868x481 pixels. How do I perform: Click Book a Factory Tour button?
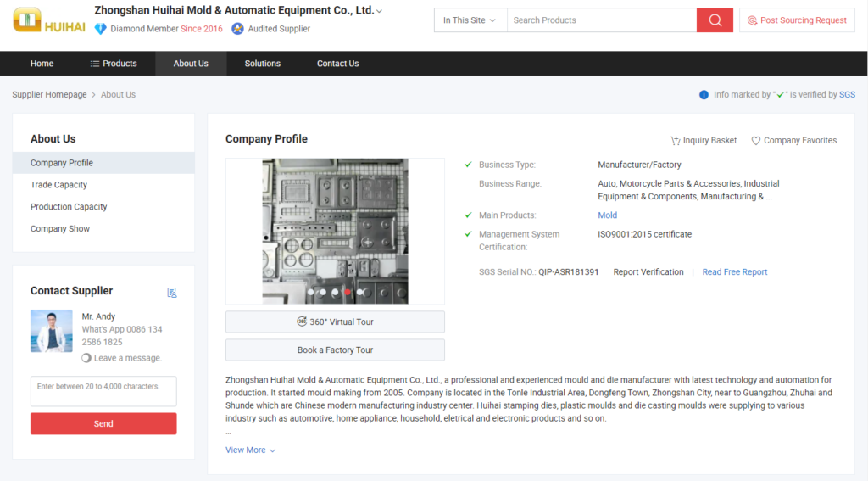pyautogui.click(x=335, y=350)
